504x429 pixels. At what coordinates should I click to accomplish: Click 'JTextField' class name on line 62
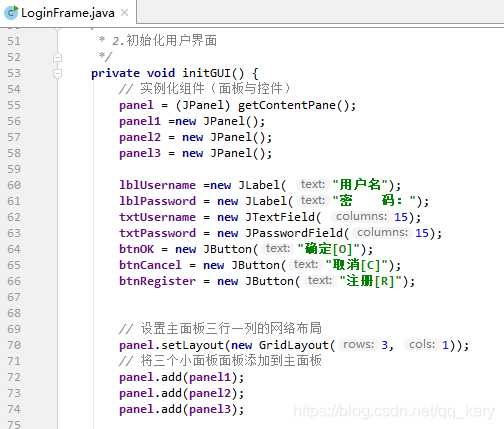(x=280, y=217)
